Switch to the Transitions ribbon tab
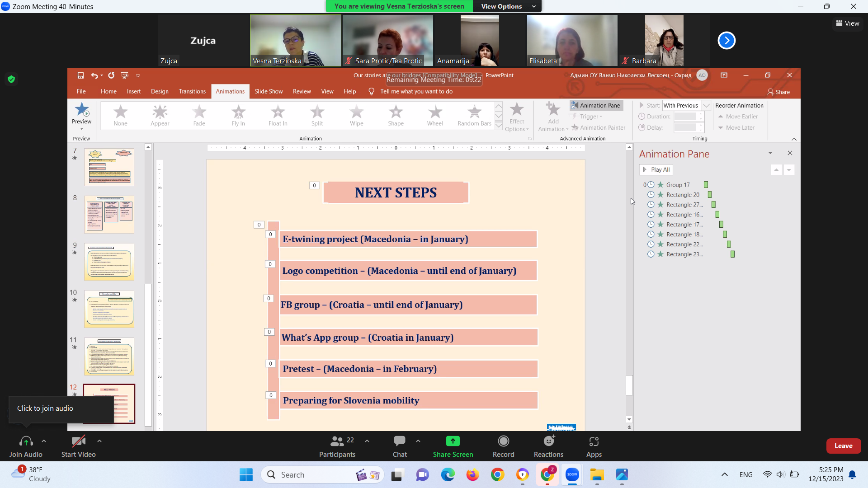The height and width of the screenshot is (488, 868). [x=192, y=91]
